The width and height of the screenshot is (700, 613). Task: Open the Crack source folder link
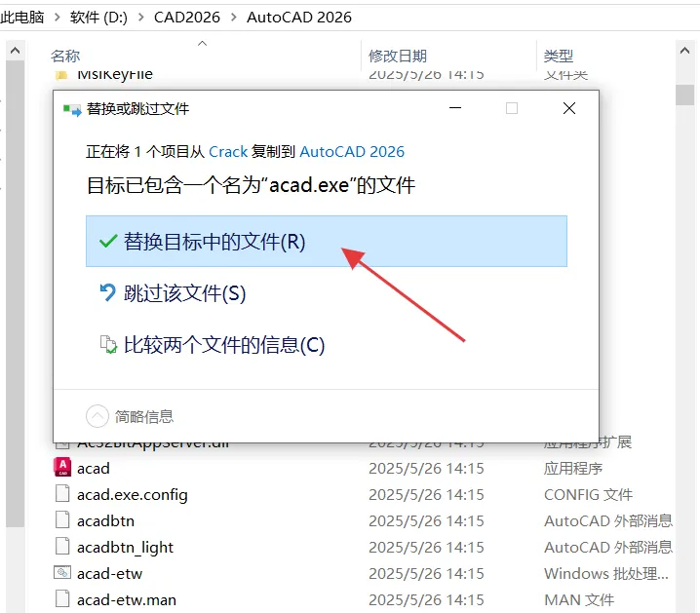228,152
